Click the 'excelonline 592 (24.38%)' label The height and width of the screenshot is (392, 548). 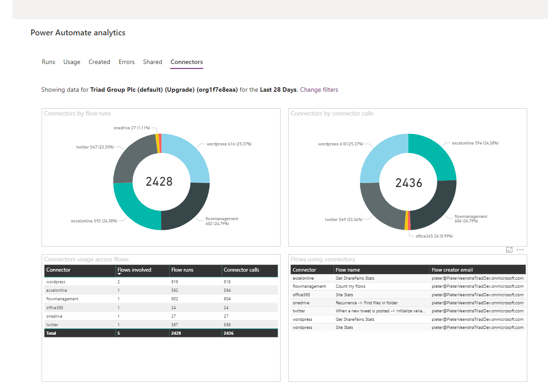pyautogui.click(x=94, y=221)
